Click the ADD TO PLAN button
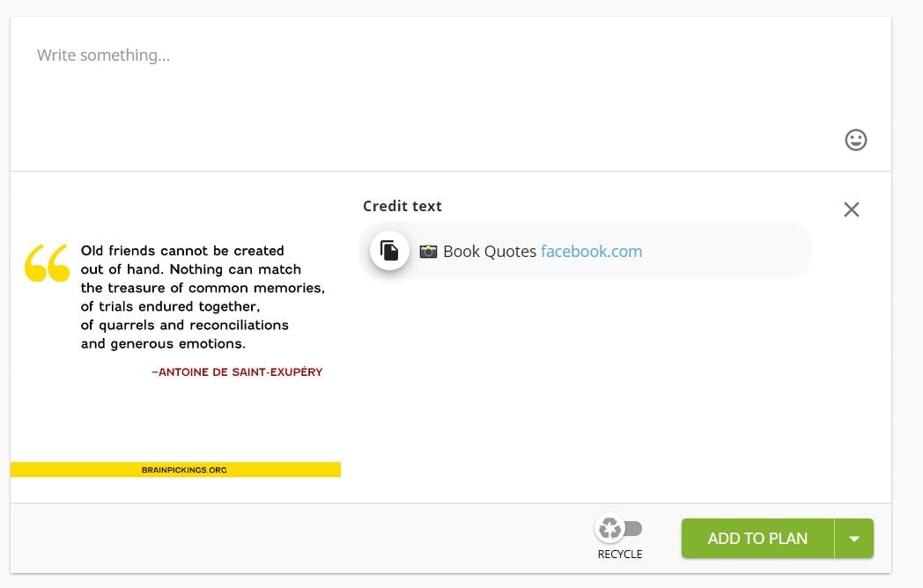923x588 pixels. pyautogui.click(x=757, y=538)
